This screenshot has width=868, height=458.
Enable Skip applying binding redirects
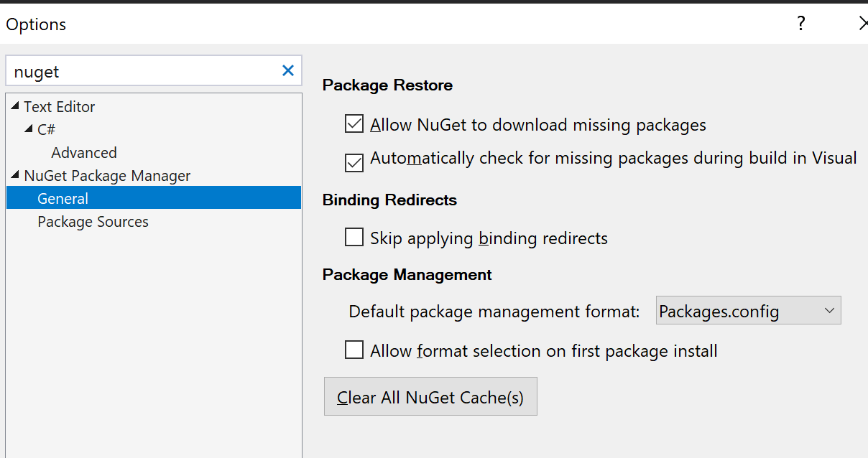tap(354, 238)
